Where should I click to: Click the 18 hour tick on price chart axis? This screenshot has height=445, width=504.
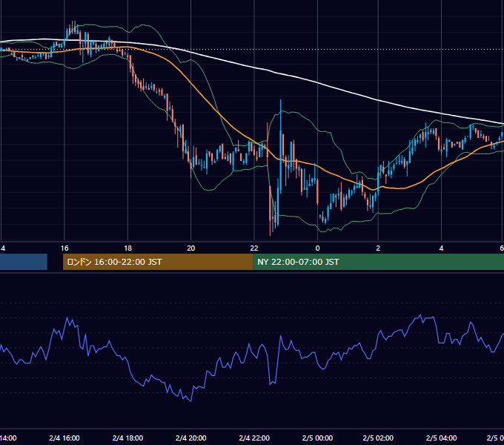tap(128, 248)
